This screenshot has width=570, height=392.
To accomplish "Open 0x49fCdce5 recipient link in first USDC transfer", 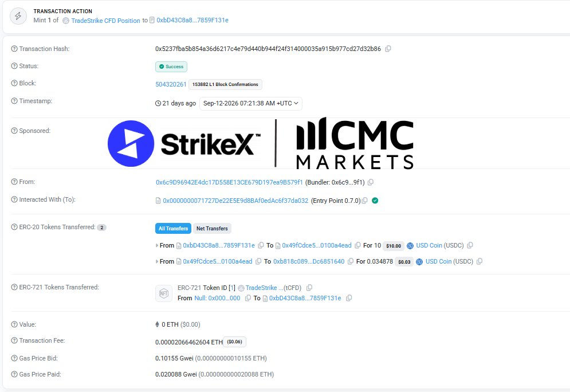I will pyautogui.click(x=317, y=245).
